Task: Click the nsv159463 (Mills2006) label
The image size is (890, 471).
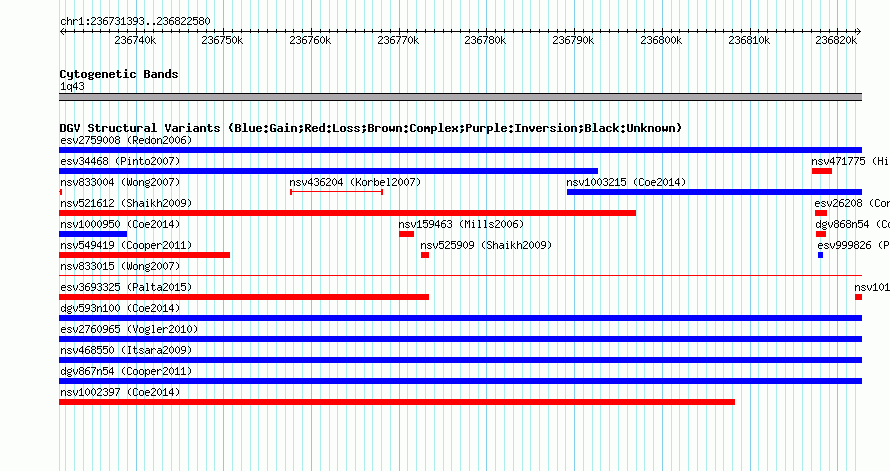Action: click(461, 224)
